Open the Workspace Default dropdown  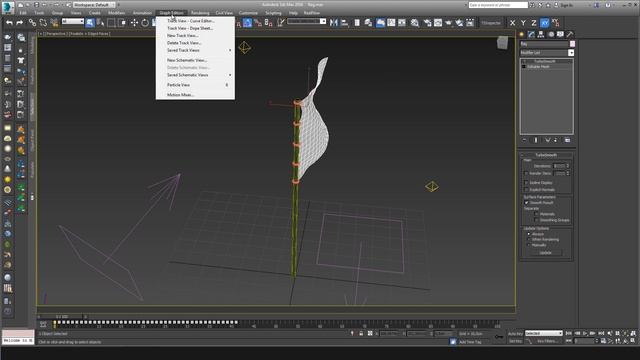pos(93,5)
